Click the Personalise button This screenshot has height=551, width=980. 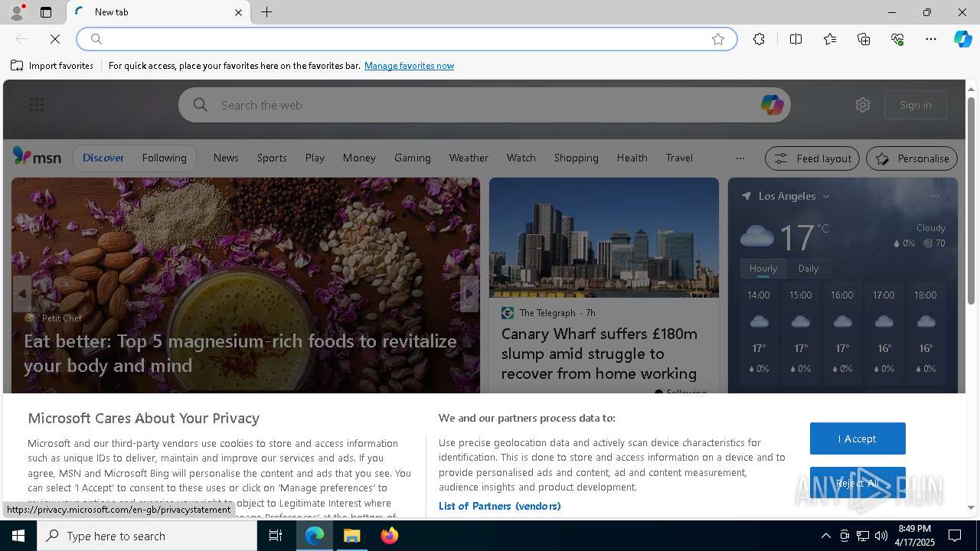click(x=912, y=158)
